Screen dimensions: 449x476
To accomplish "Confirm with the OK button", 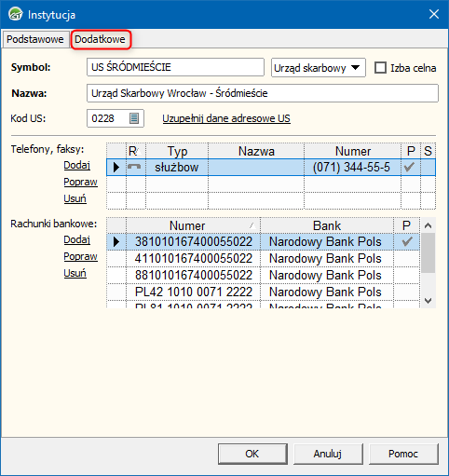I will 252,454.
